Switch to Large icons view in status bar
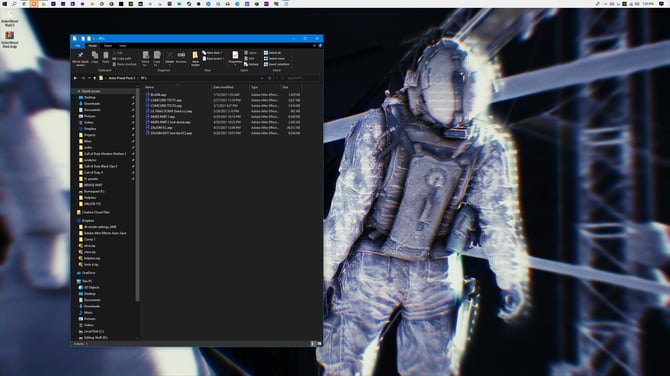This screenshot has height=376, width=670. pyautogui.click(x=318, y=344)
